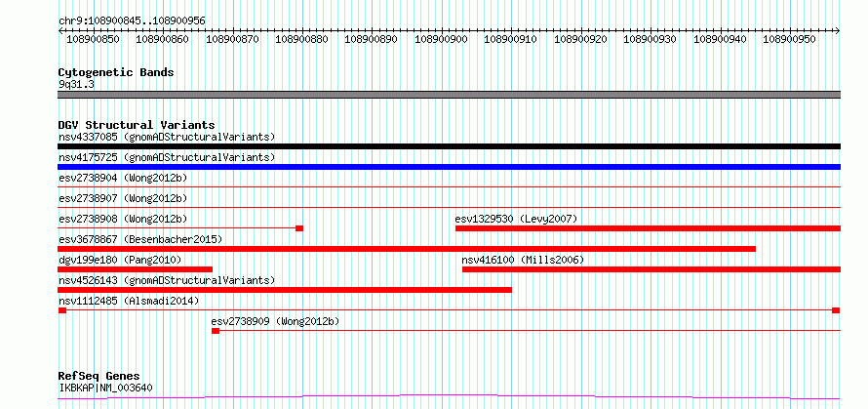Viewport: 868px width, 409px height.
Task: Click ruler position 108900860
Action: point(162,39)
